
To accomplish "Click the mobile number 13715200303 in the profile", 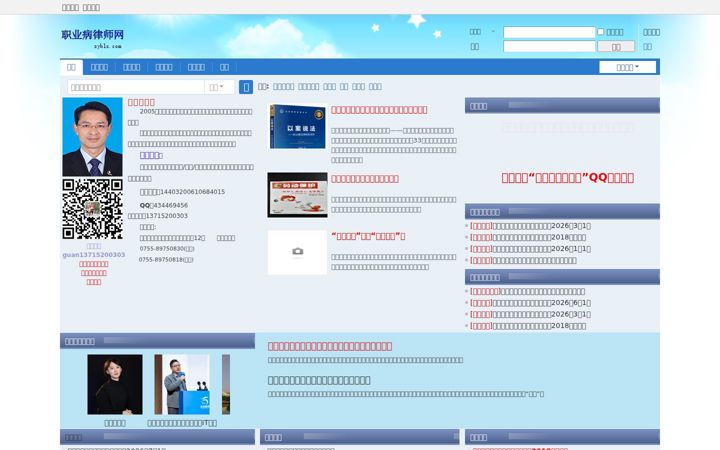I will coord(167,216).
